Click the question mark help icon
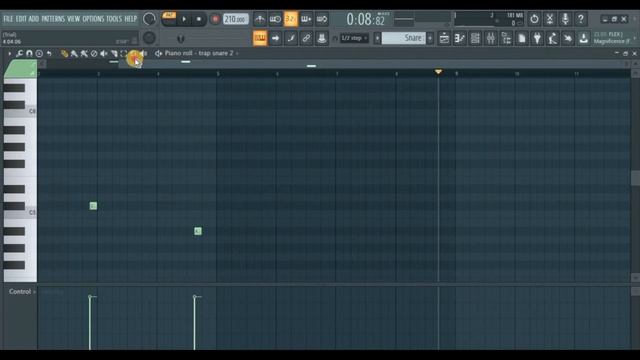This screenshot has height=360, width=640. (x=581, y=19)
